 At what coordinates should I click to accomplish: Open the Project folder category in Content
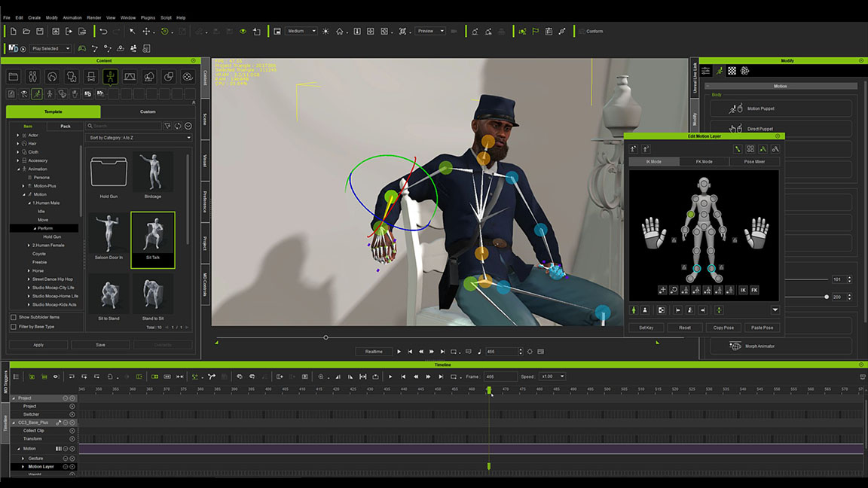14,76
